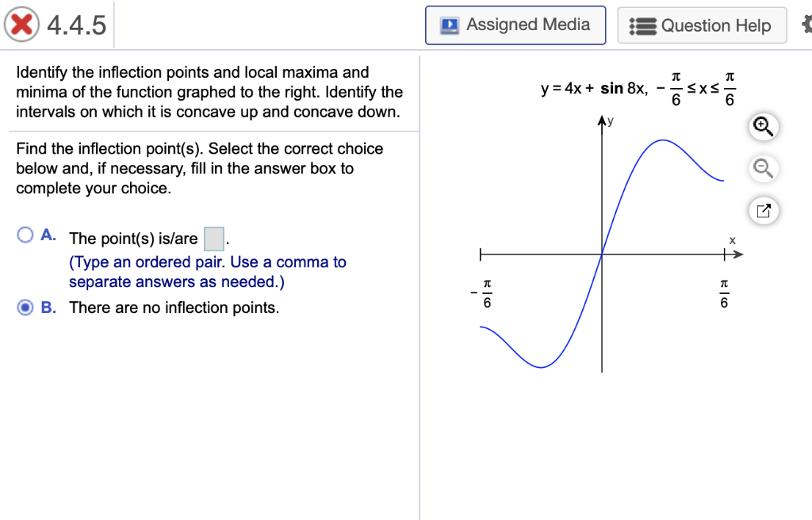Expand the external-view graph option
Viewport: 812px width, 520px height.
pyautogui.click(x=763, y=210)
